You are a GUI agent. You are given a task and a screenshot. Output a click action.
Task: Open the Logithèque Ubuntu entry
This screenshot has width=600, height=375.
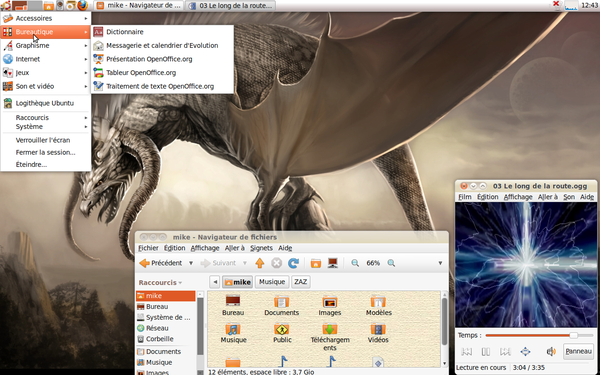tap(46, 103)
